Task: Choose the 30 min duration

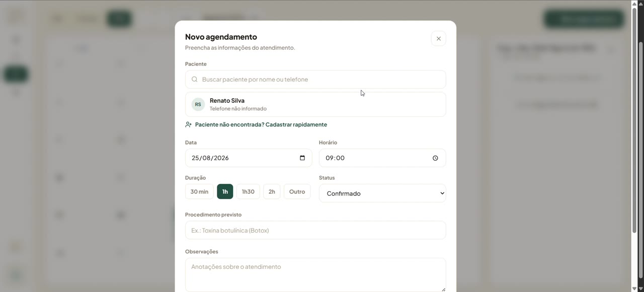Action: pyautogui.click(x=199, y=192)
